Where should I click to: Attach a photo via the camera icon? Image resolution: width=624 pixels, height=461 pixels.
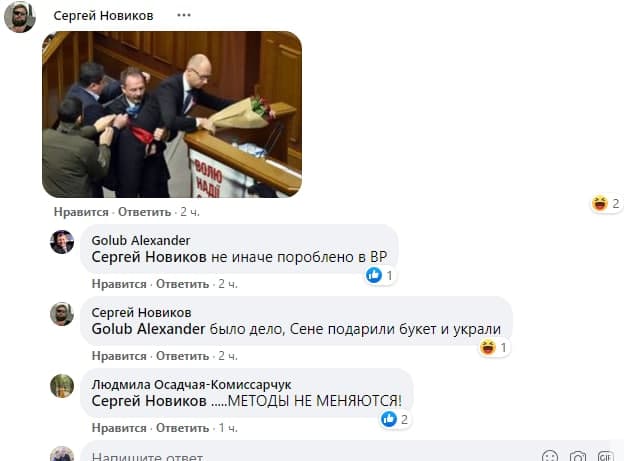pos(577,457)
